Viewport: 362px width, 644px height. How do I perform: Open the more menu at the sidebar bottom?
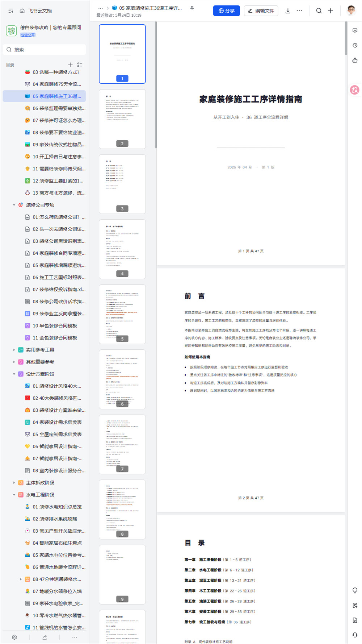(75, 637)
